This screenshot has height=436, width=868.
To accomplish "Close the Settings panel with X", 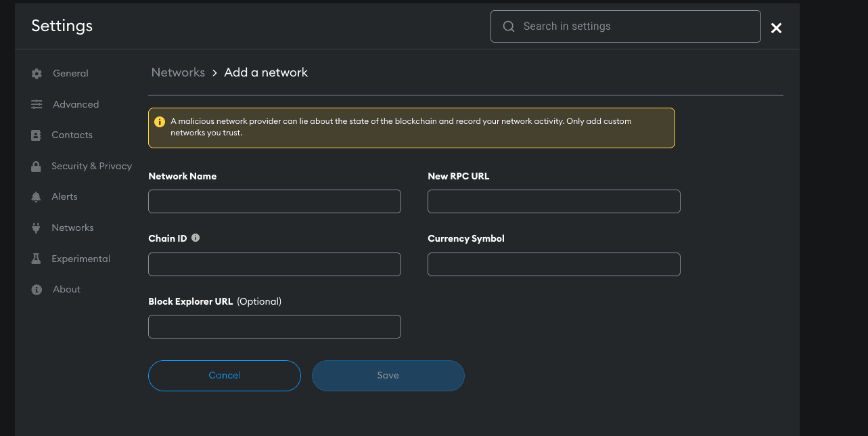I will click(x=776, y=28).
